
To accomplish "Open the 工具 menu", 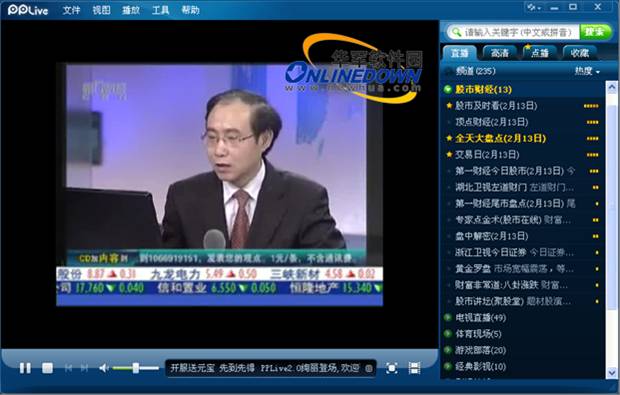I will click(161, 10).
